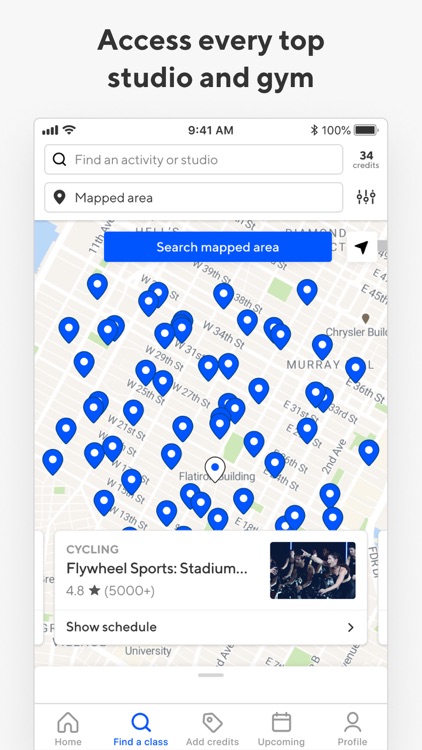
Task: Select the Find a class tab
Action: [141, 729]
